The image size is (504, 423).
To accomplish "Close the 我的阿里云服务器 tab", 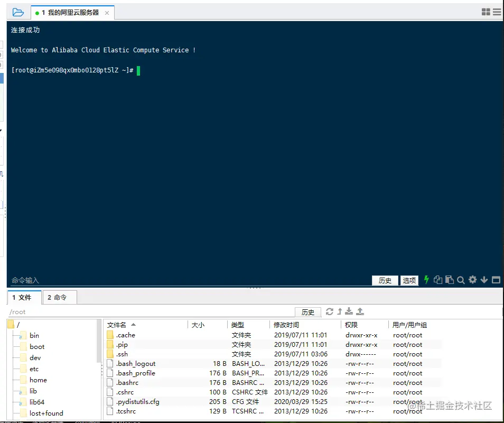I will pyautogui.click(x=107, y=13).
